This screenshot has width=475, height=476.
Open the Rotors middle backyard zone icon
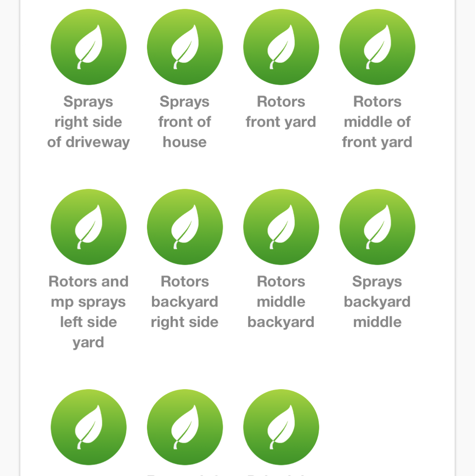[281, 227]
